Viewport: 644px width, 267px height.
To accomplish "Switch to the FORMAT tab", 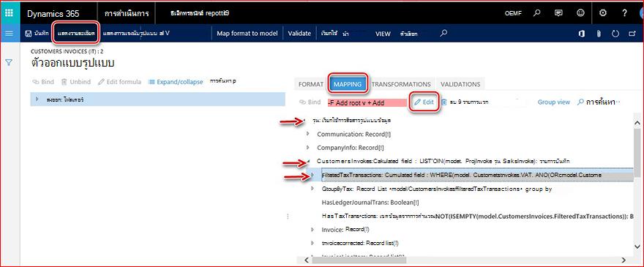I will click(x=311, y=84).
